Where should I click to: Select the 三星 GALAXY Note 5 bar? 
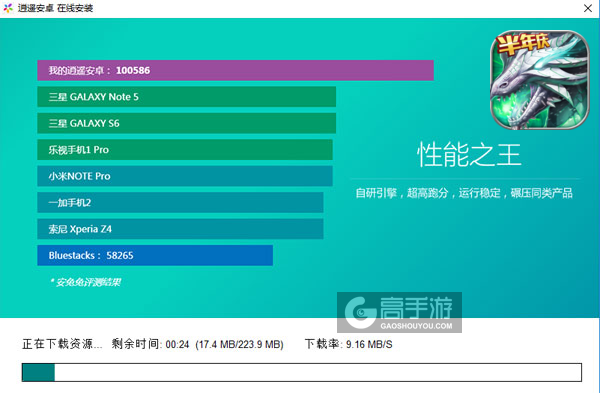coord(186,97)
